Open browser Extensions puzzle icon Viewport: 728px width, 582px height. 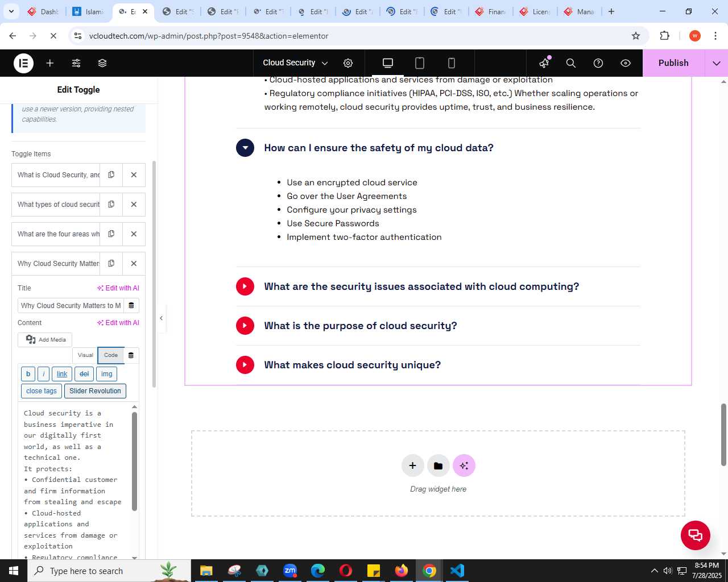(664, 36)
